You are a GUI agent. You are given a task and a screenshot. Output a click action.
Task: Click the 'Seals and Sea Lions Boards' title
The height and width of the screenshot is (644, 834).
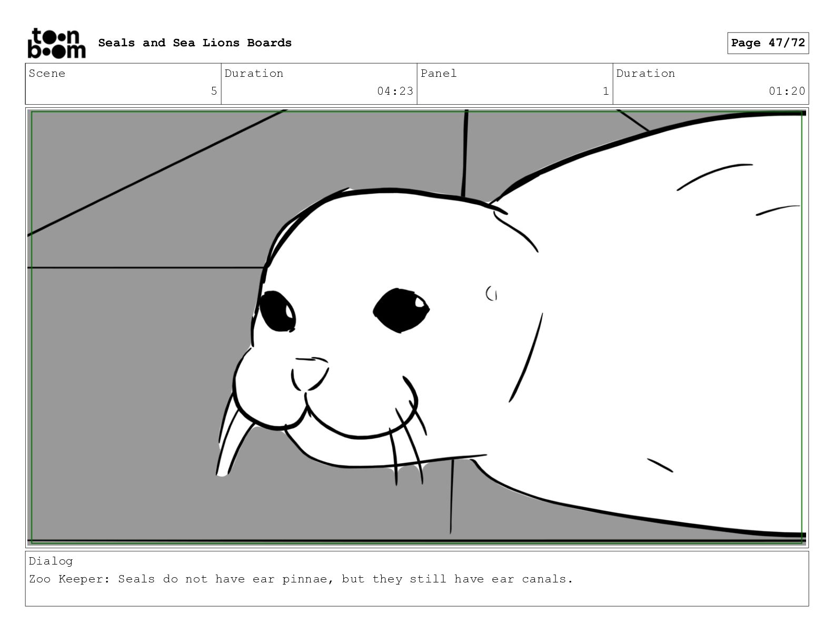point(195,43)
